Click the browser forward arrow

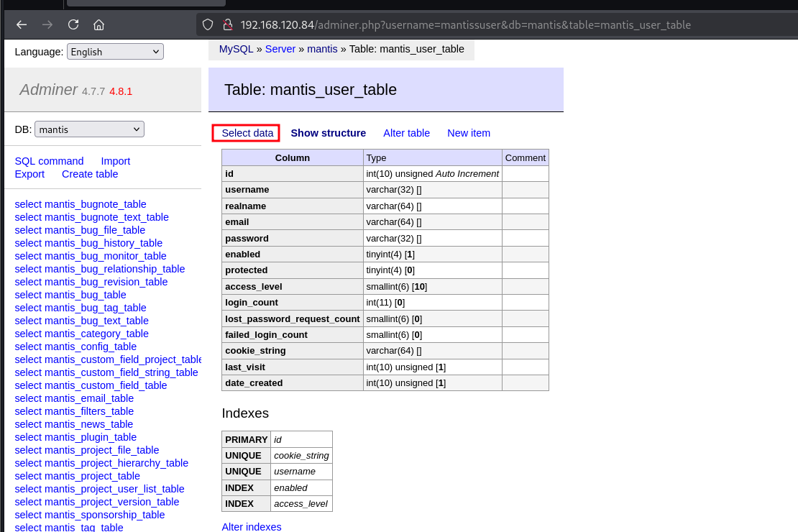pos(47,24)
